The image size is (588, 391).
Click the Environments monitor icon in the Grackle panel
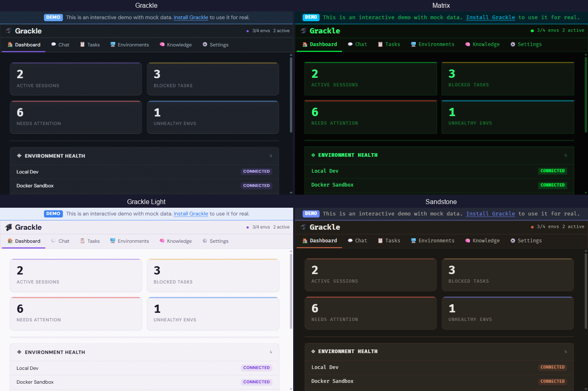pyautogui.click(x=113, y=45)
